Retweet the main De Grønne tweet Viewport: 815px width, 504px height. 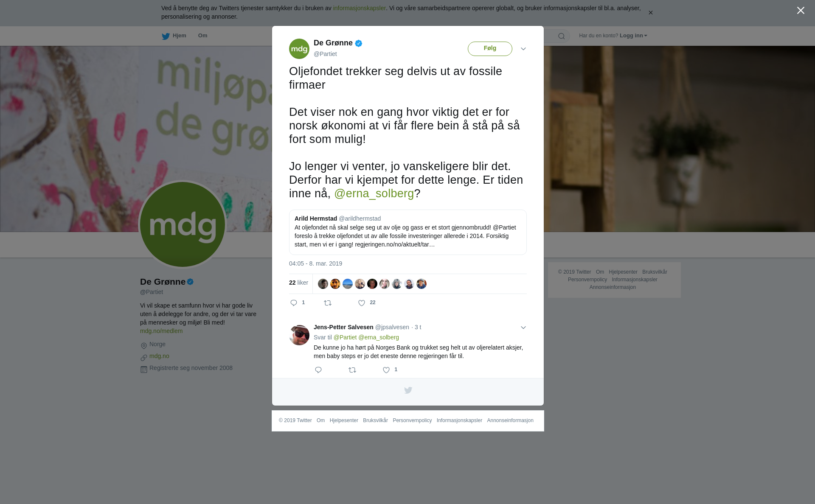[x=328, y=303]
